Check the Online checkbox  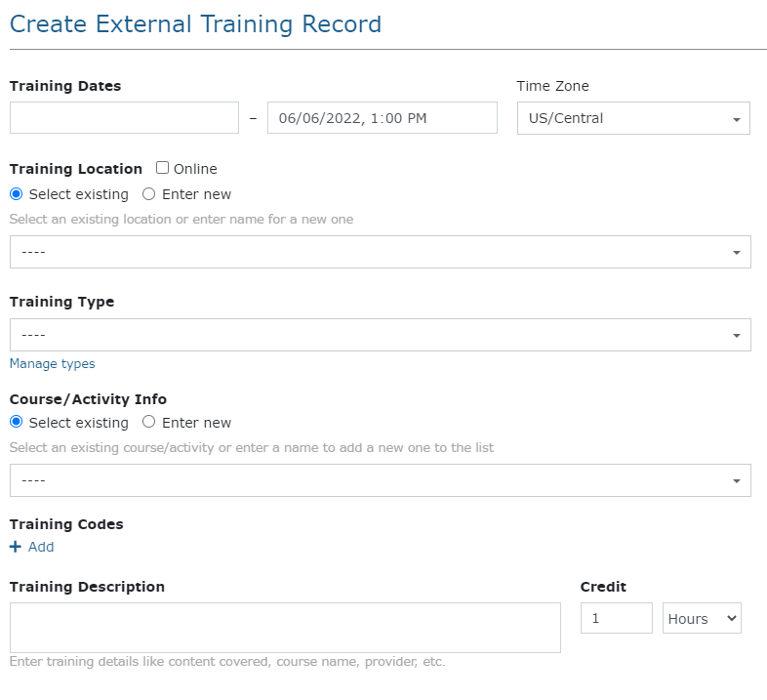click(162, 168)
